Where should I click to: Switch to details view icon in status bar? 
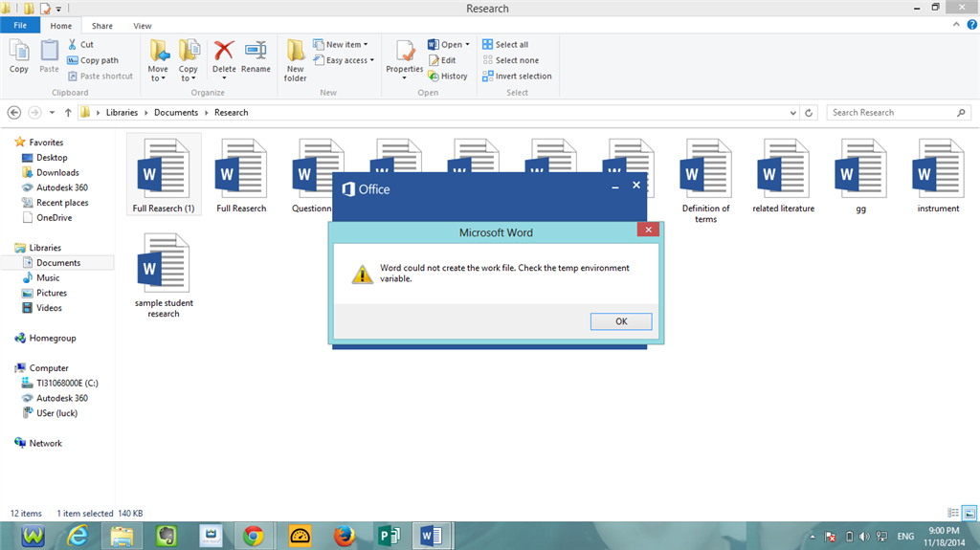[x=953, y=513]
